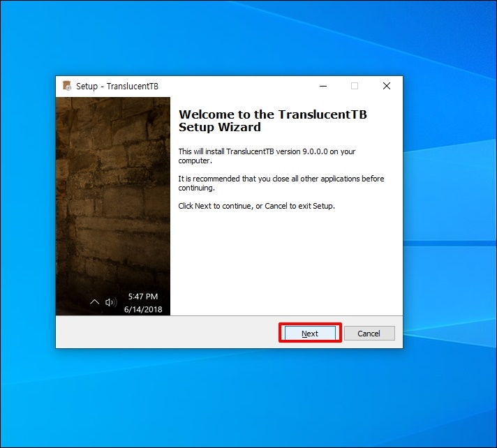The image size is (497, 448).
Task: Click the recommendation text about closing other applications
Action: (281, 183)
